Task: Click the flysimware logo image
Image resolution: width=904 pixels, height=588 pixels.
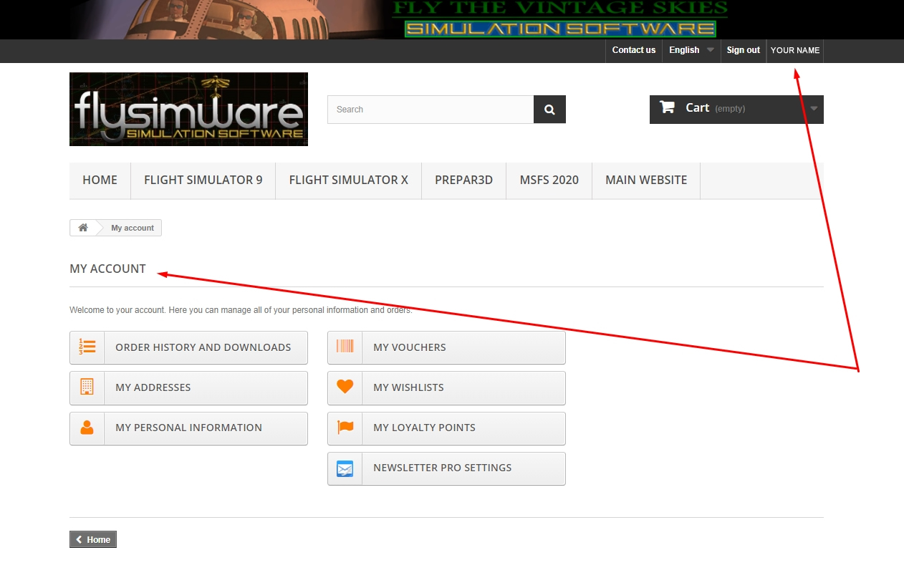Action: pos(188,109)
